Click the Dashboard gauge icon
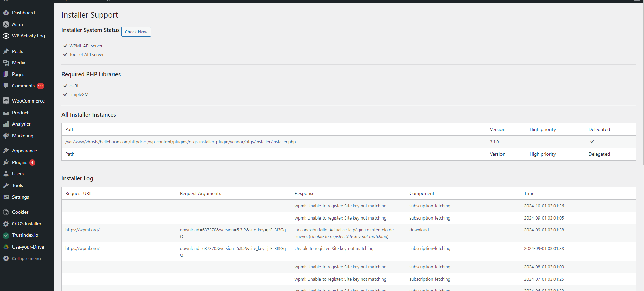Screen dimensions: 644x291 [x=6, y=13]
